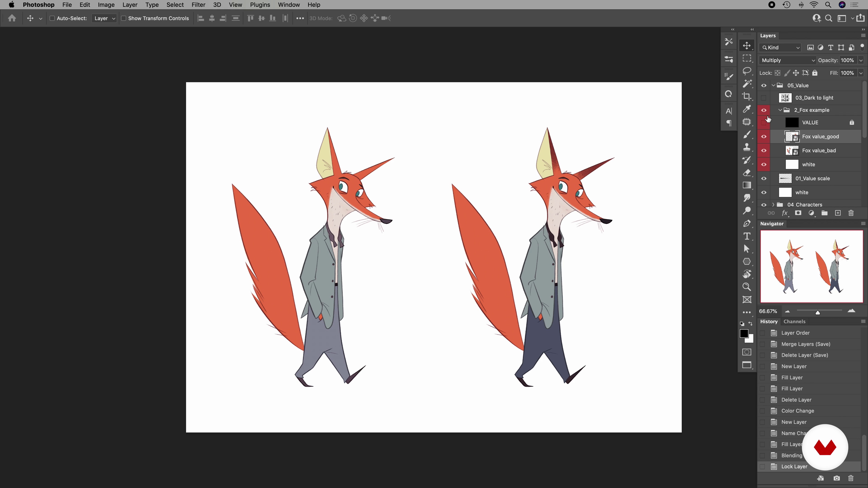Open the Opacity slider dropdown
Image resolution: width=868 pixels, height=488 pixels.
click(861, 60)
